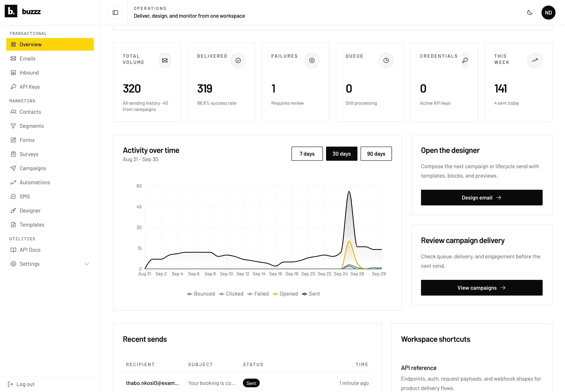Select the 7 days range
The height and width of the screenshot is (392, 565).
pos(307,154)
